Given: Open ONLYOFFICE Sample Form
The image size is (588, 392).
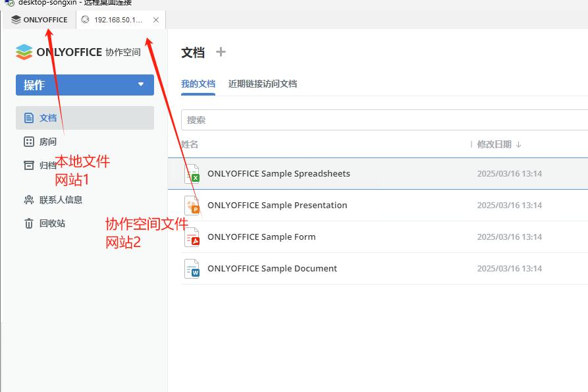Looking at the screenshot, I should pyautogui.click(x=261, y=237).
